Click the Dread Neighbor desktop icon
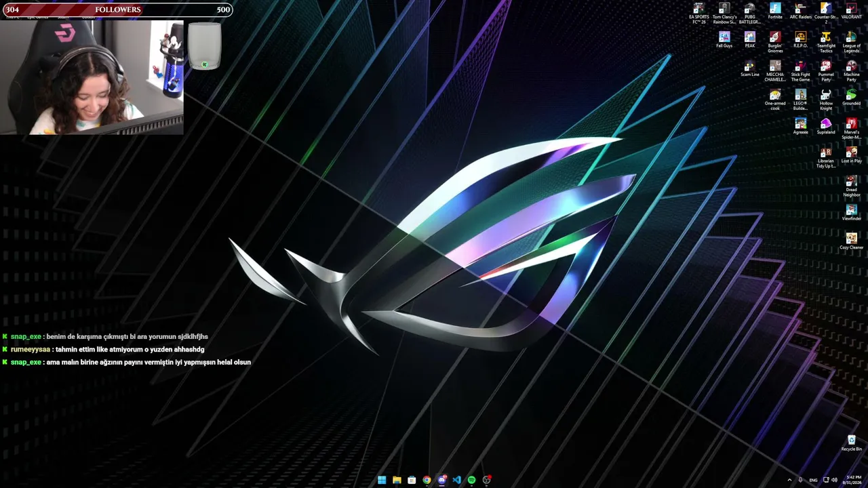 click(851, 186)
